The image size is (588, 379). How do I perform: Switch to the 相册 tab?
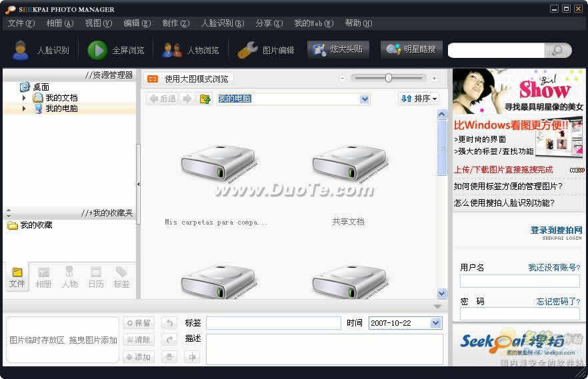pyautogui.click(x=43, y=278)
